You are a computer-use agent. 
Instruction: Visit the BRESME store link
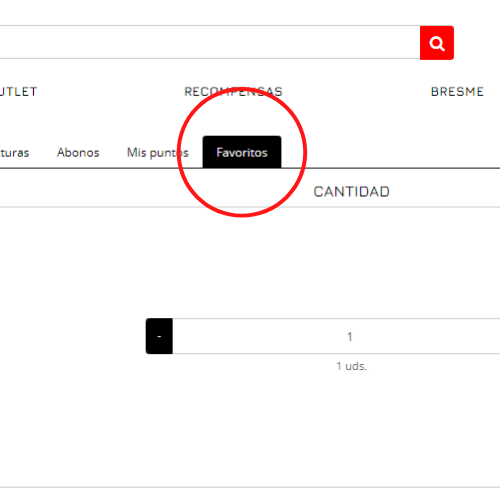coord(457,92)
